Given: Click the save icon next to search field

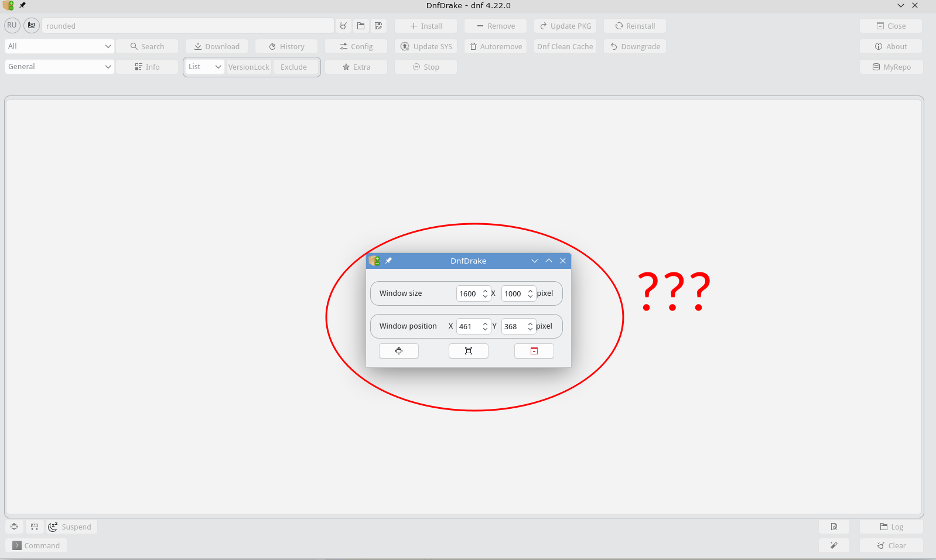Looking at the screenshot, I should pos(378,26).
